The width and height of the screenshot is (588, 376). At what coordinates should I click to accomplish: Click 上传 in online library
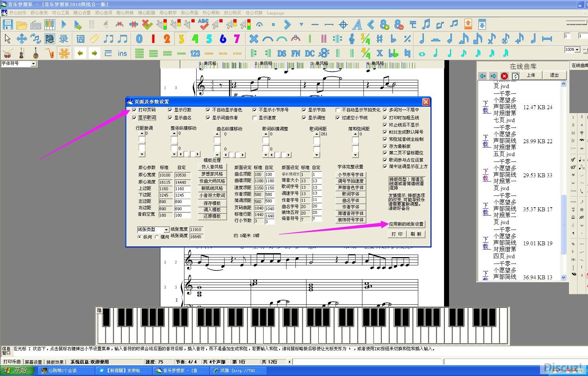[531, 76]
